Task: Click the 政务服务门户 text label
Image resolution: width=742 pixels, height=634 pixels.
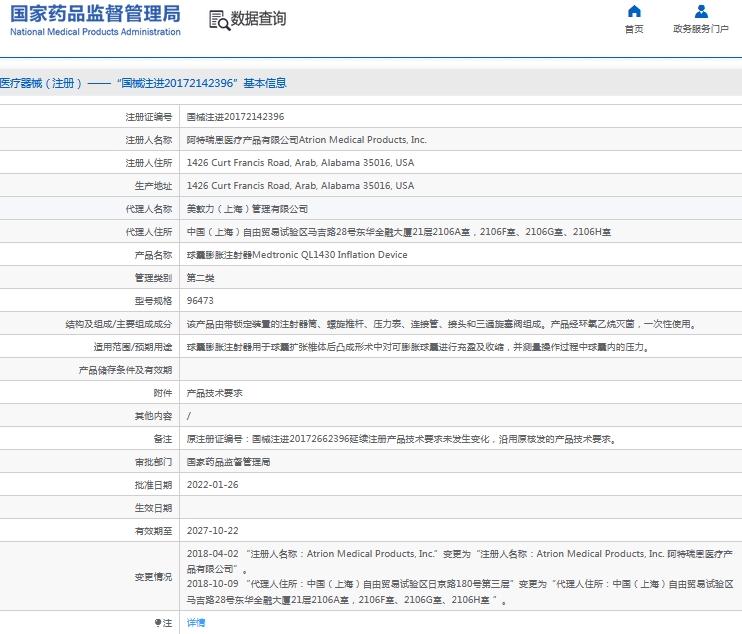Action: [x=701, y=29]
